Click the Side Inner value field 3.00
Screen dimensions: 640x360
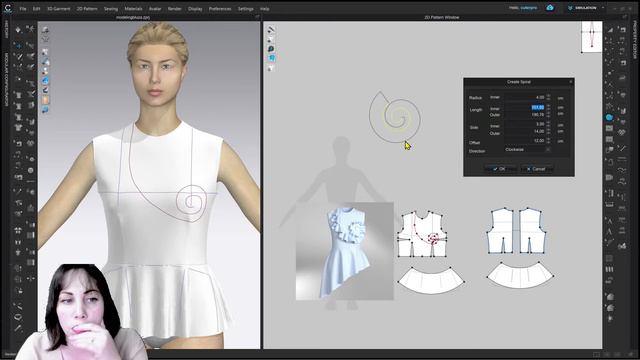524,124
